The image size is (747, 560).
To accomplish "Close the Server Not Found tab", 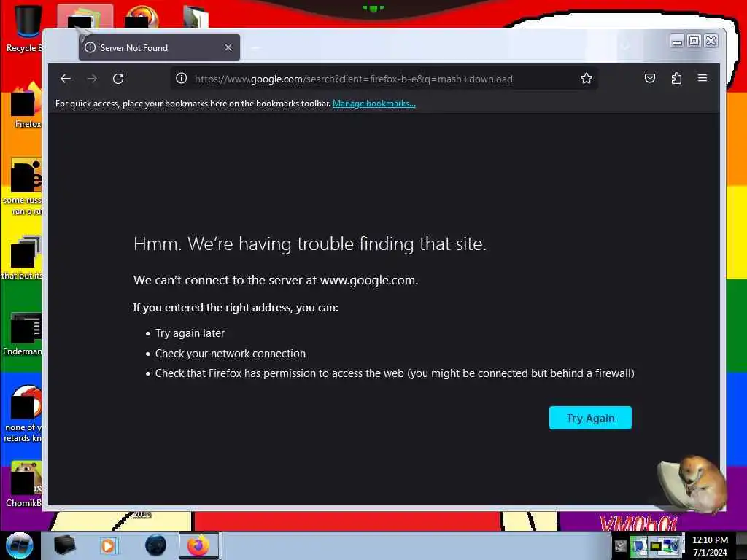I will click(x=228, y=47).
